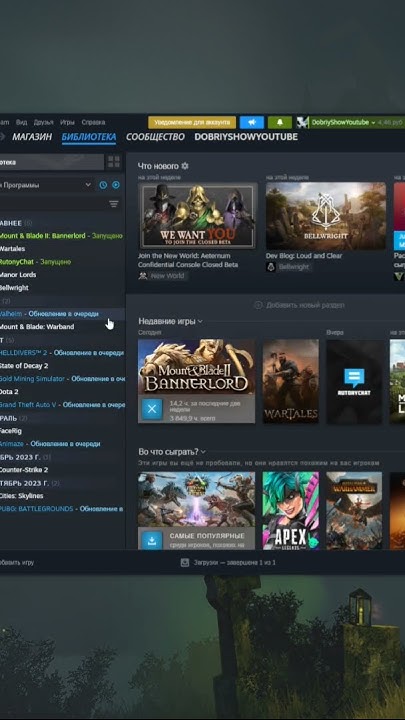Expand the 'Во что сыграть?' shelf dropdown

click(203, 452)
